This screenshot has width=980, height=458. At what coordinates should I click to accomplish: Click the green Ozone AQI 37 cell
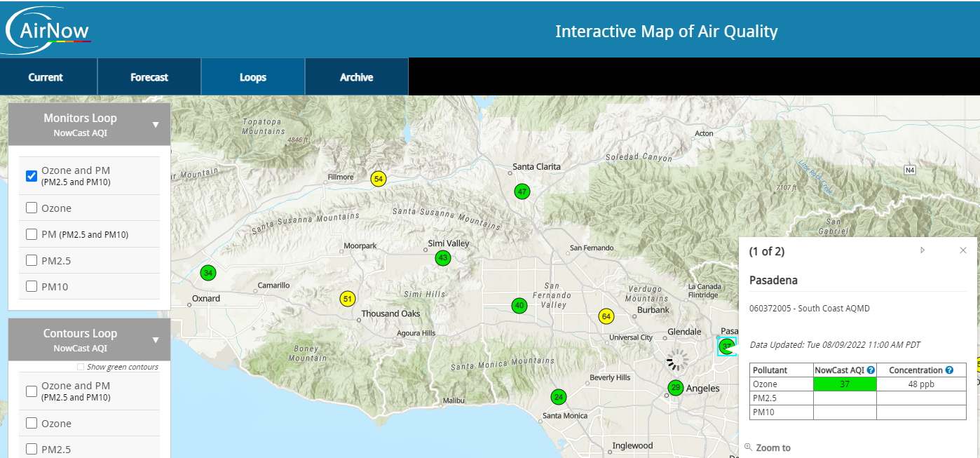click(845, 384)
